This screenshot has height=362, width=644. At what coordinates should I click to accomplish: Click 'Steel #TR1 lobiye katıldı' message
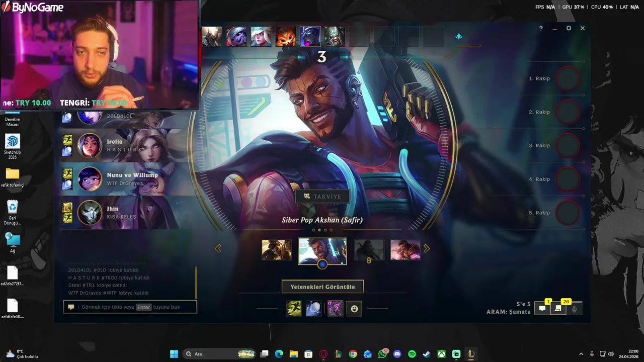[x=97, y=285]
